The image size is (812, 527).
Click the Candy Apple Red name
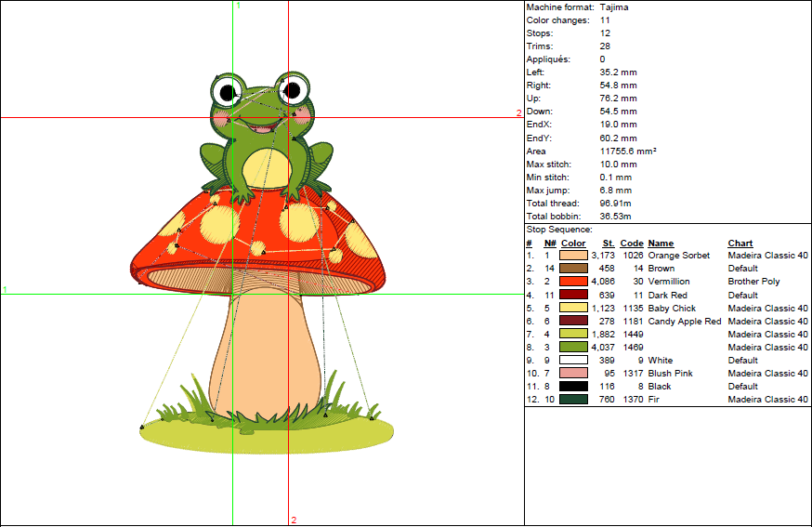pos(685,321)
